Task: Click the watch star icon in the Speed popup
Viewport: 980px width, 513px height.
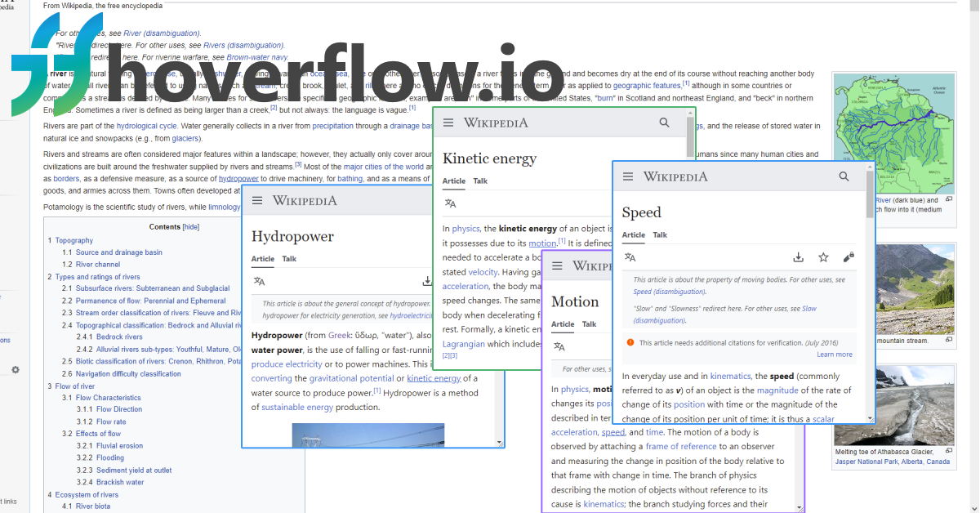Action: coord(823,257)
